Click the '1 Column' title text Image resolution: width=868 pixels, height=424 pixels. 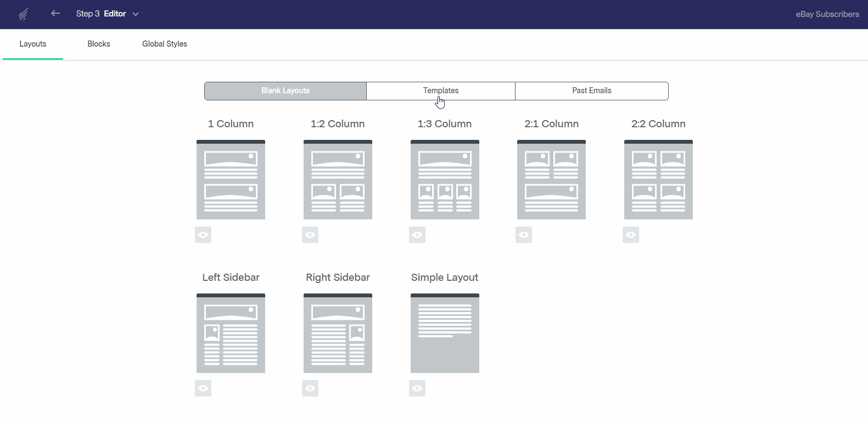pyautogui.click(x=231, y=124)
